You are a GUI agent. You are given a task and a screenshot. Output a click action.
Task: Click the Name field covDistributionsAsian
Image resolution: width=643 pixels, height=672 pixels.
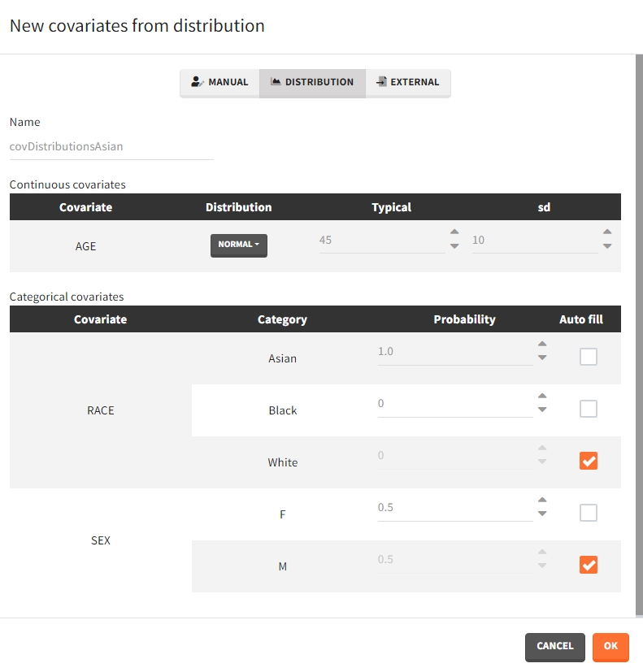(x=111, y=147)
